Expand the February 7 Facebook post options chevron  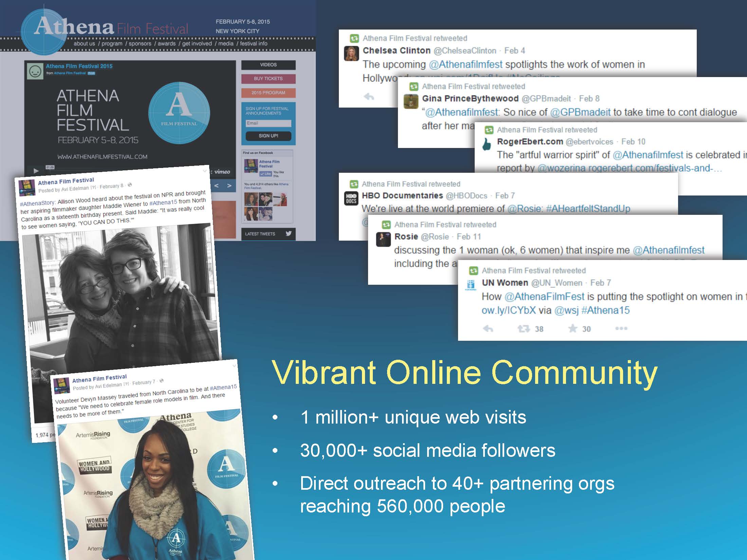234,366
